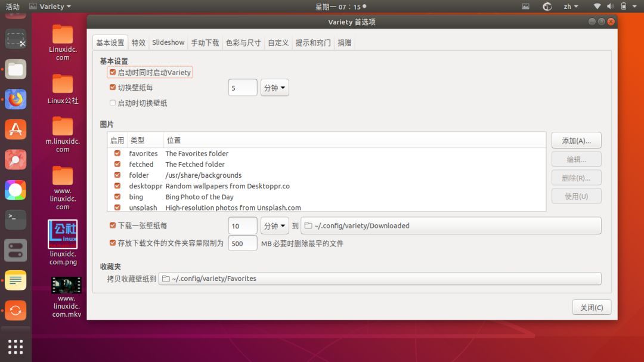Click the 500 MB quota field
The height and width of the screenshot is (362, 644).
(x=242, y=243)
